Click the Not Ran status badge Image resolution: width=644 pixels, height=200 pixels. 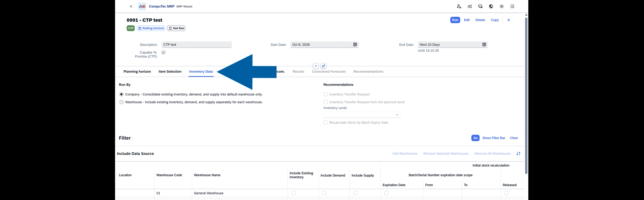pyautogui.click(x=176, y=28)
